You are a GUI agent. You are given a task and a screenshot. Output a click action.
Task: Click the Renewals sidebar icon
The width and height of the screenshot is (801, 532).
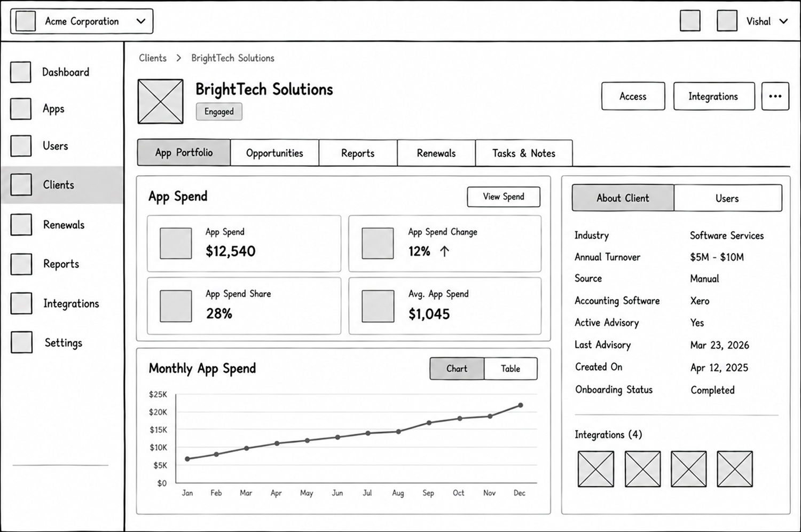[x=21, y=225]
